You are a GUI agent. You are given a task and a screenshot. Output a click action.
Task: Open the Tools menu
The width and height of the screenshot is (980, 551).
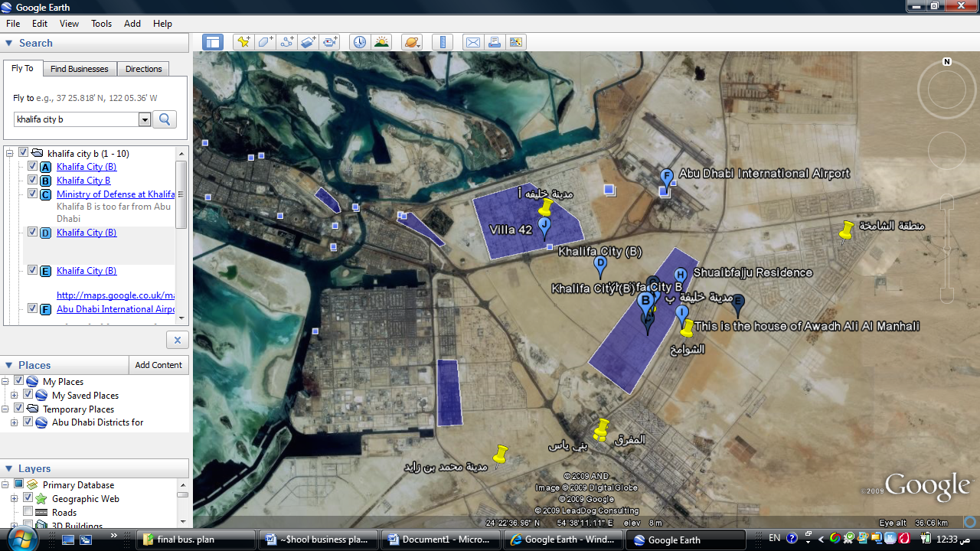102,24
